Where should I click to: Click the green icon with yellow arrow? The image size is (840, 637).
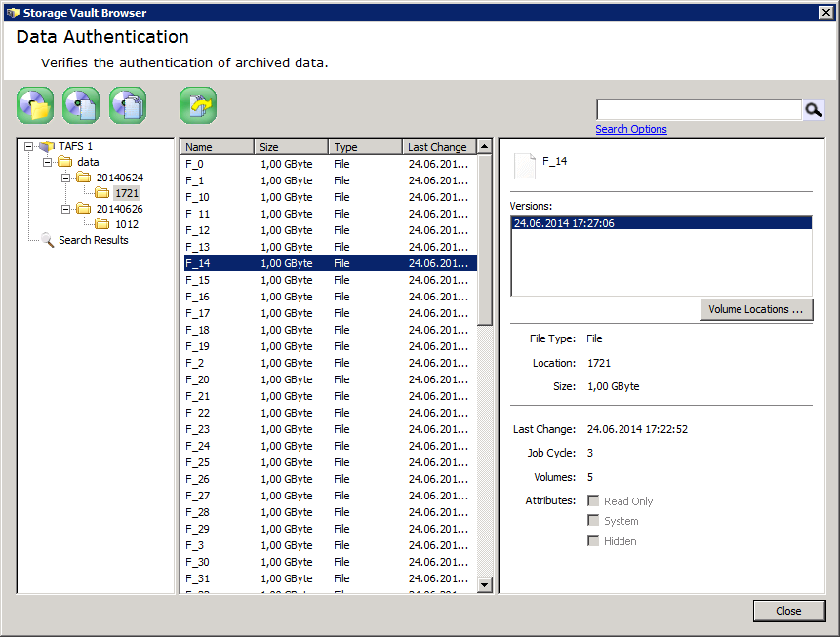(198, 105)
